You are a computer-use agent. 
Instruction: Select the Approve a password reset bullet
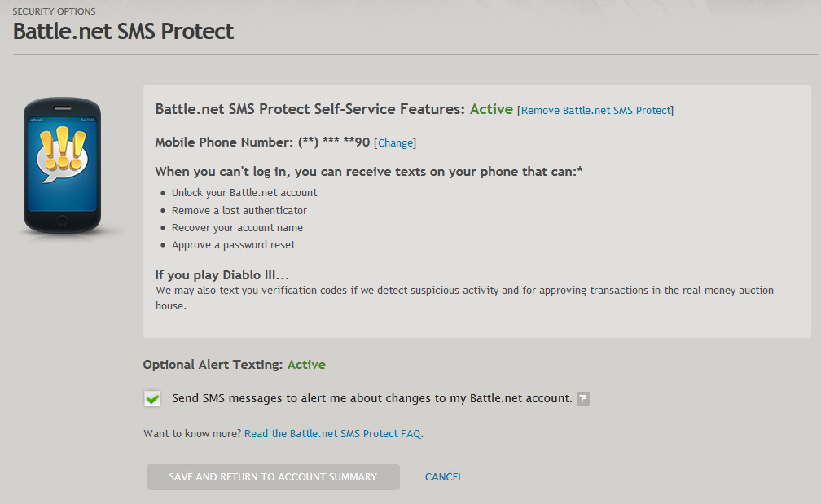234,245
